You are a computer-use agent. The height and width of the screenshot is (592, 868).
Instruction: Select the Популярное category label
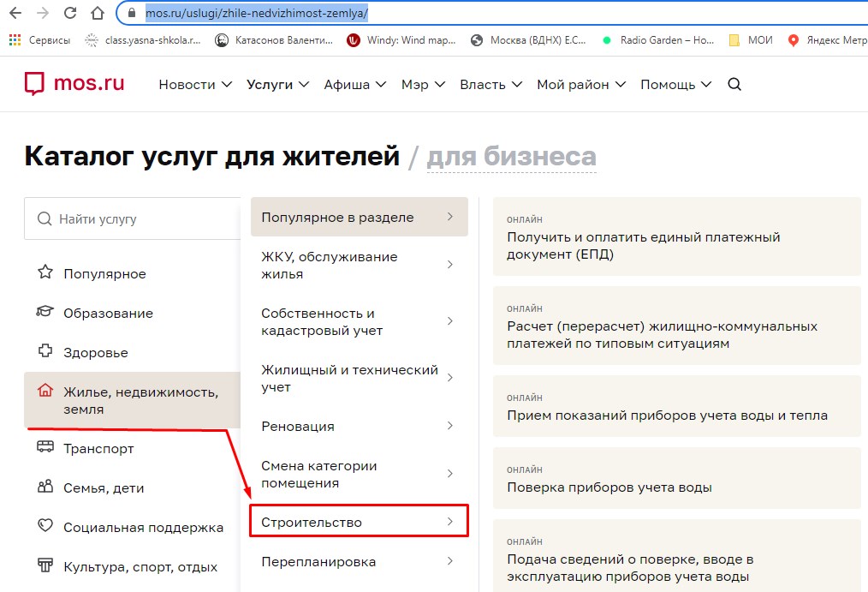click(x=104, y=273)
